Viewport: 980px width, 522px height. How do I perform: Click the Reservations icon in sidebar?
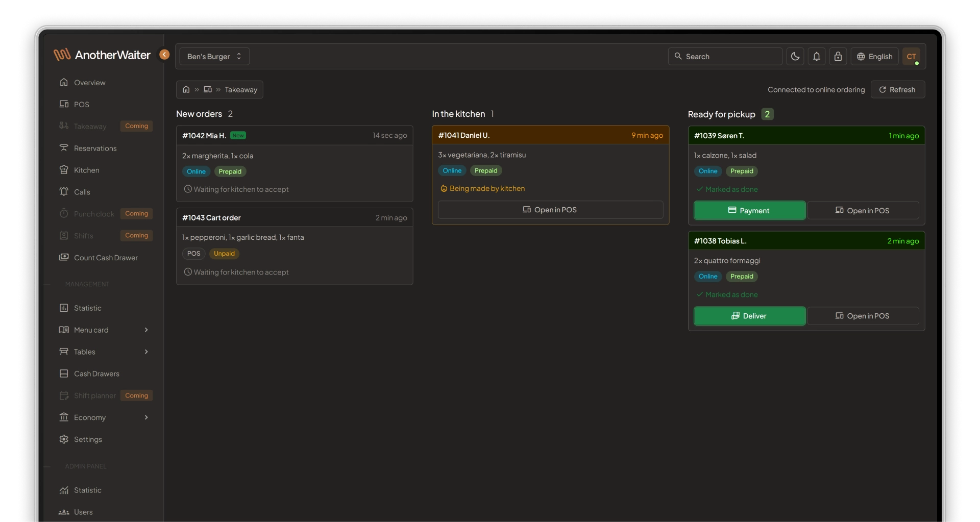tap(64, 148)
